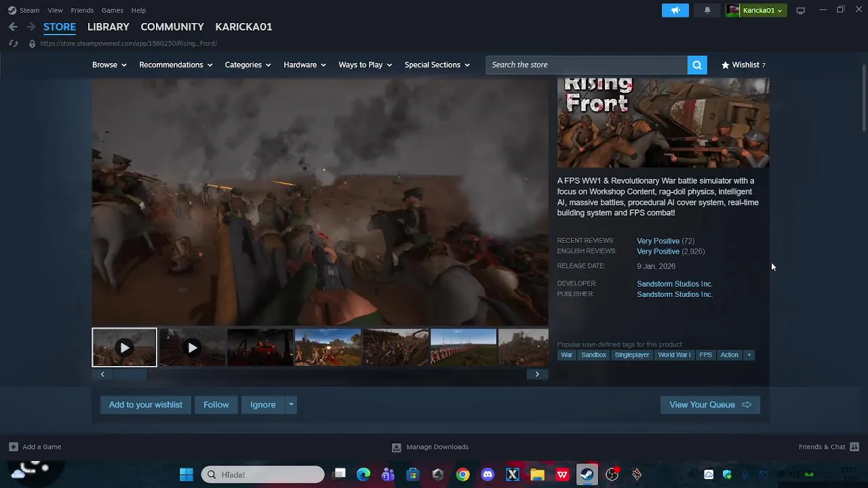Open the Sandstorm Studios Inc. developer link
This screenshot has height=488, width=868.
point(674,284)
